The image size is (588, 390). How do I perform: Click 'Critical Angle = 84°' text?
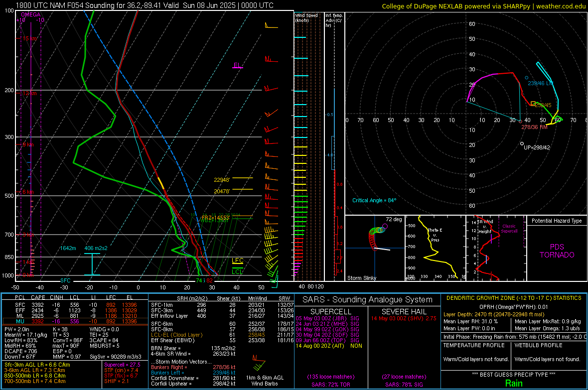374,200
